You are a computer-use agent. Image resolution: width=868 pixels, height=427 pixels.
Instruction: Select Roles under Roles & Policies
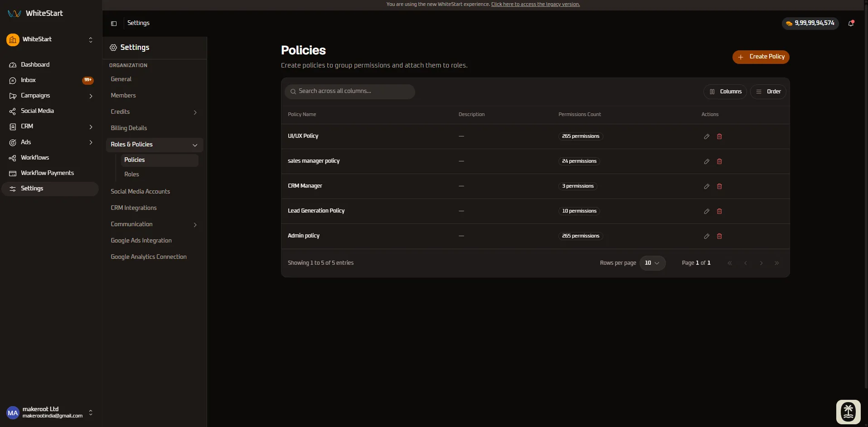[x=159, y=175]
